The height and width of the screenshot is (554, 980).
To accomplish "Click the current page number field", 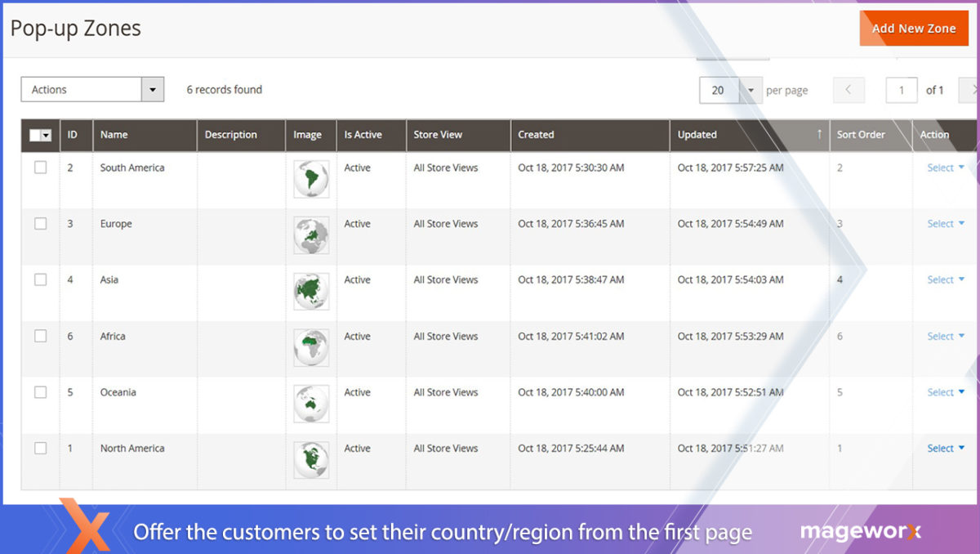I will [x=901, y=90].
